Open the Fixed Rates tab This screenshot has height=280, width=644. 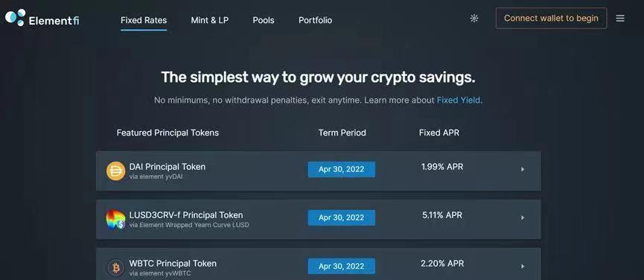click(x=144, y=20)
